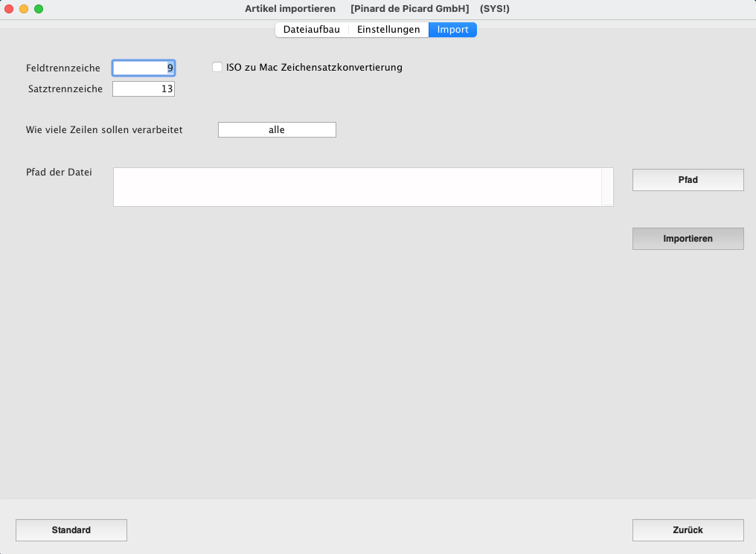Enable ISO zu Mac Zeichensatzkonvertierung checkbox
The width and height of the screenshot is (756, 554).
[217, 67]
